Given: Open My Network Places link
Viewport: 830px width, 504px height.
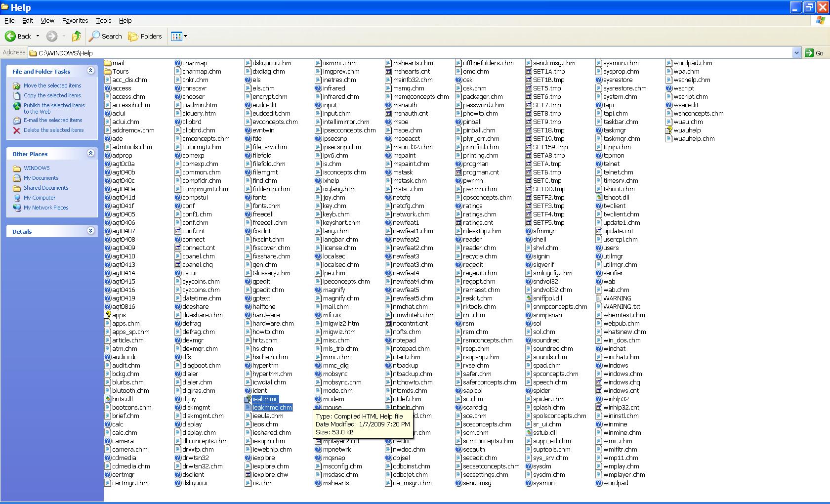Looking at the screenshot, I should (46, 208).
